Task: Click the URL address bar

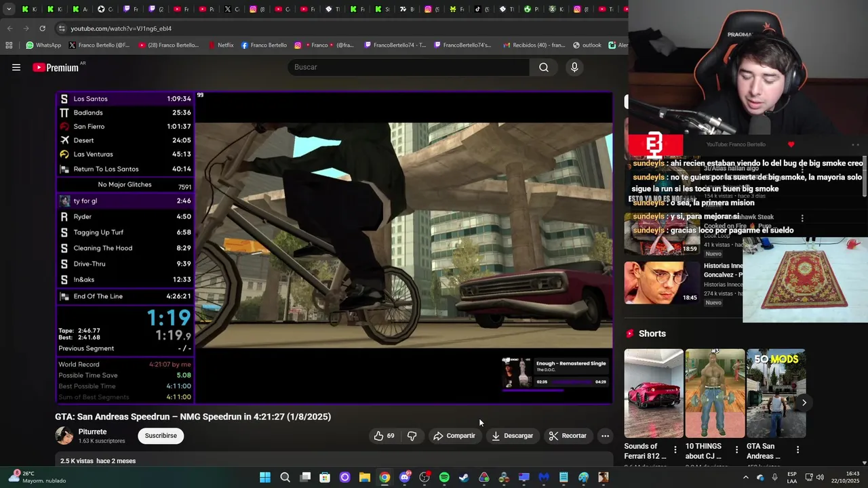Action: click(339, 28)
